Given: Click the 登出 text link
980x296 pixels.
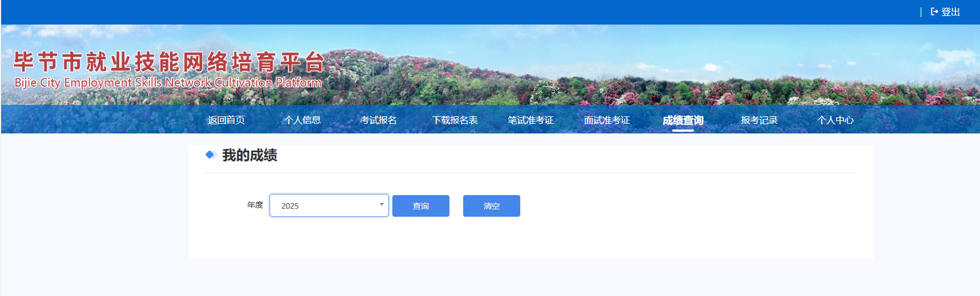Looking at the screenshot, I should point(950,12).
